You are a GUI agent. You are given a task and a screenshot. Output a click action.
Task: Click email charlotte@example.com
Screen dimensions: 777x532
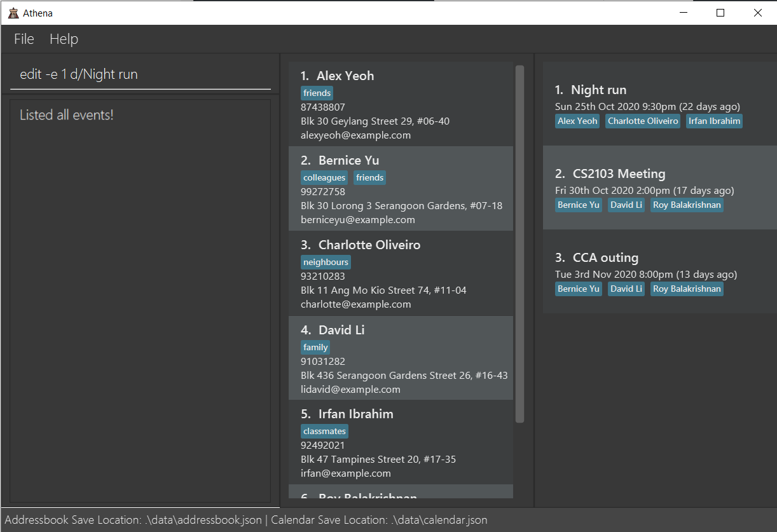(355, 304)
